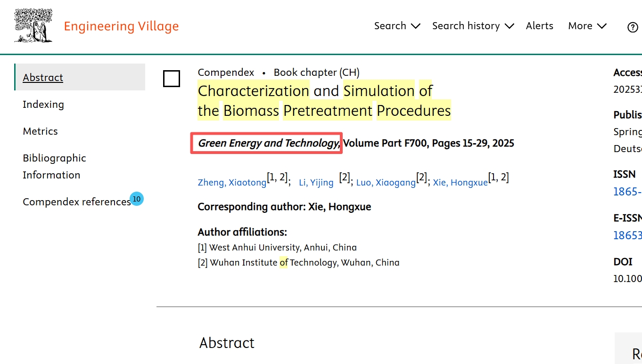Expand the Search dropdown menu
This screenshot has height=364, width=642.
point(397,26)
